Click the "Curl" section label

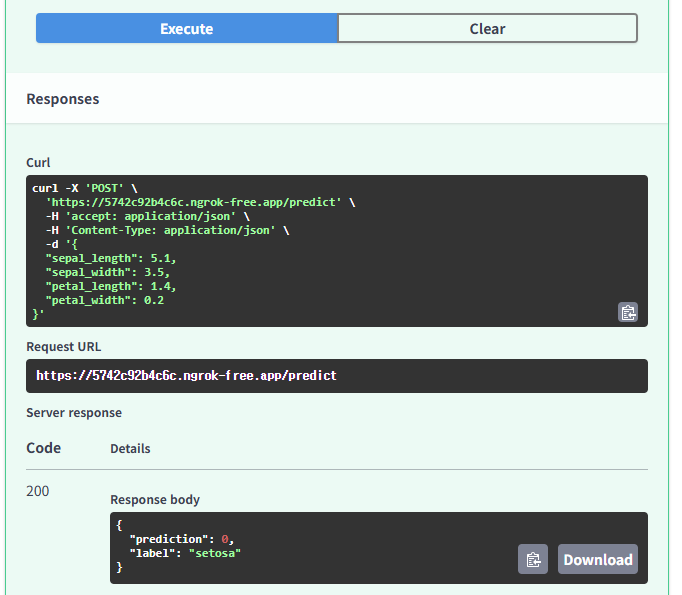(x=38, y=162)
